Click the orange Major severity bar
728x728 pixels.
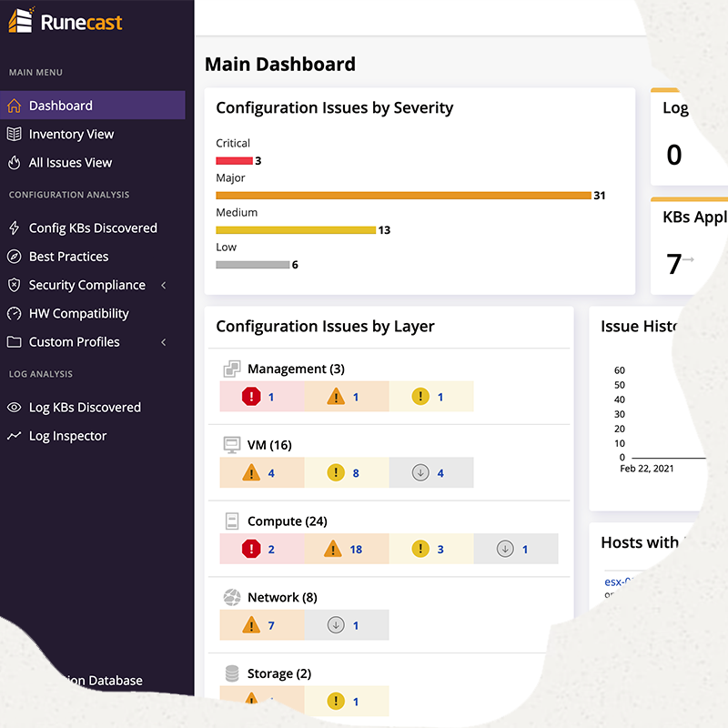(403, 196)
